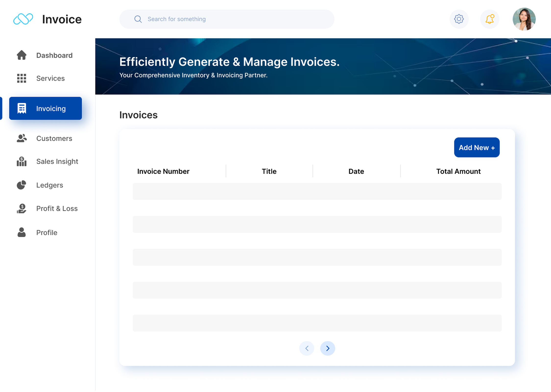Click the Profile person icon
551x392 pixels.
(22, 232)
